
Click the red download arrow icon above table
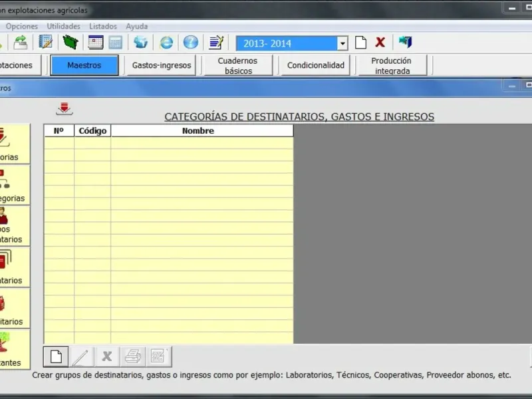coord(64,108)
